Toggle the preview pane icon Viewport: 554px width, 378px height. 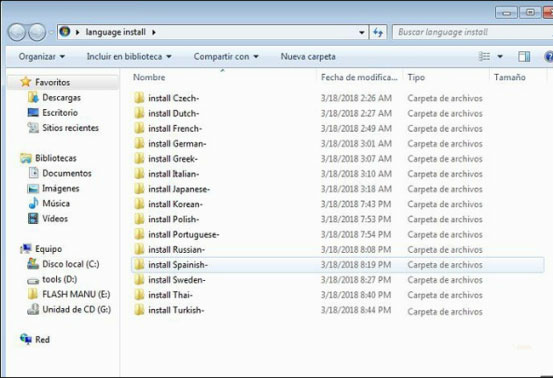(524, 57)
